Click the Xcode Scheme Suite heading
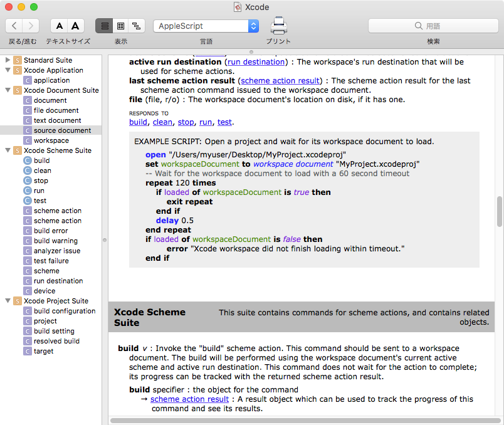Viewport: 504px width, 425px height. (x=149, y=317)
